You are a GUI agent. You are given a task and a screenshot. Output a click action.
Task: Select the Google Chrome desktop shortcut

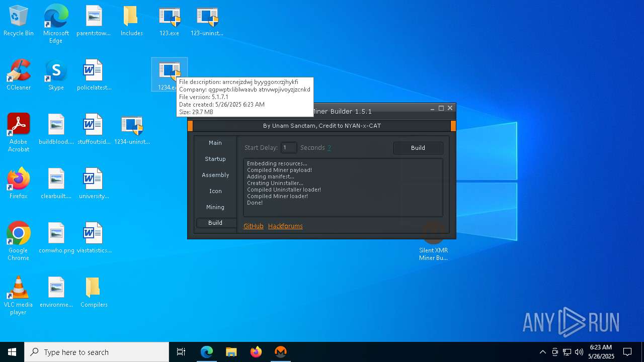click(x=19, y=241)
